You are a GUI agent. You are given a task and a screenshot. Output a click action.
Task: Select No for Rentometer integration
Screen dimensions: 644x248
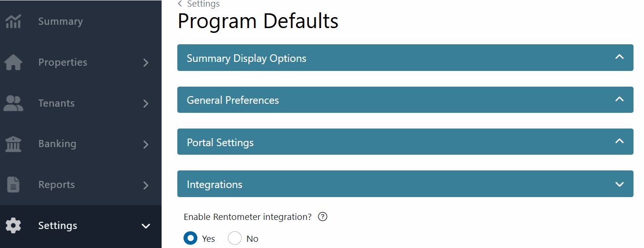(235, 238)
